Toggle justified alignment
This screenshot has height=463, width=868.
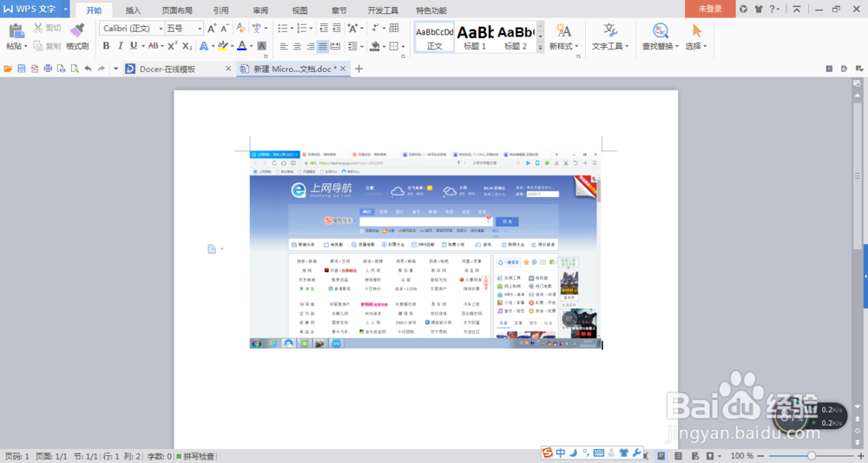(x=323, y=47)
